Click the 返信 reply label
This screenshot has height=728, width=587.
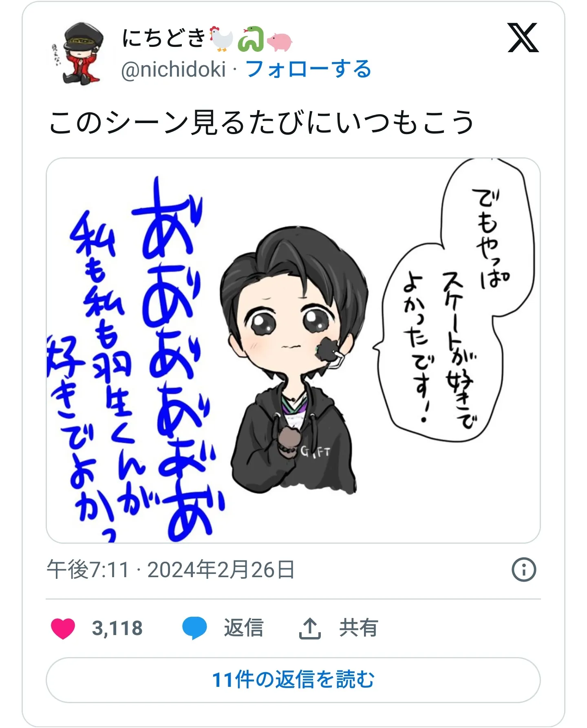coord(243,628)
